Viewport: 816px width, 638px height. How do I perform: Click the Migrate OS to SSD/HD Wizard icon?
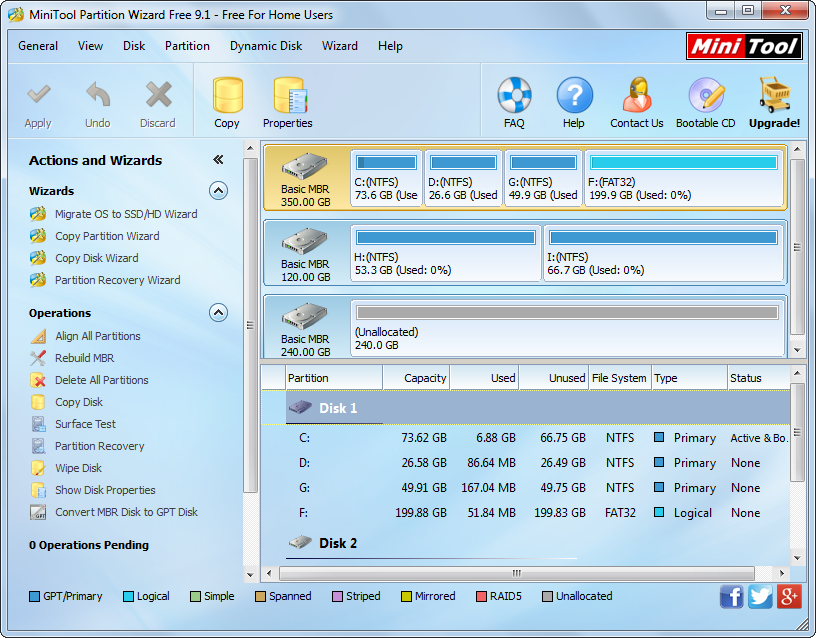[37, 214]
